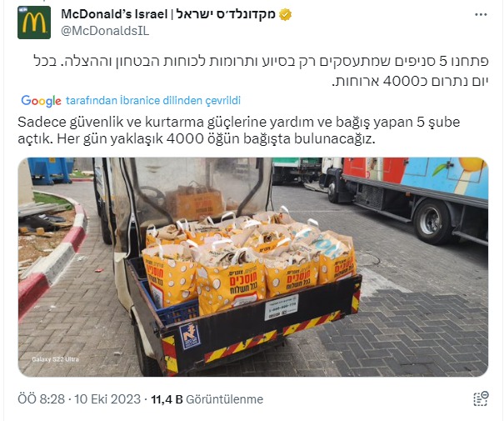Viewport: 504px width, 421px height.
Task: Click the 10 Eki 2023 date
Action: (107, 399)
